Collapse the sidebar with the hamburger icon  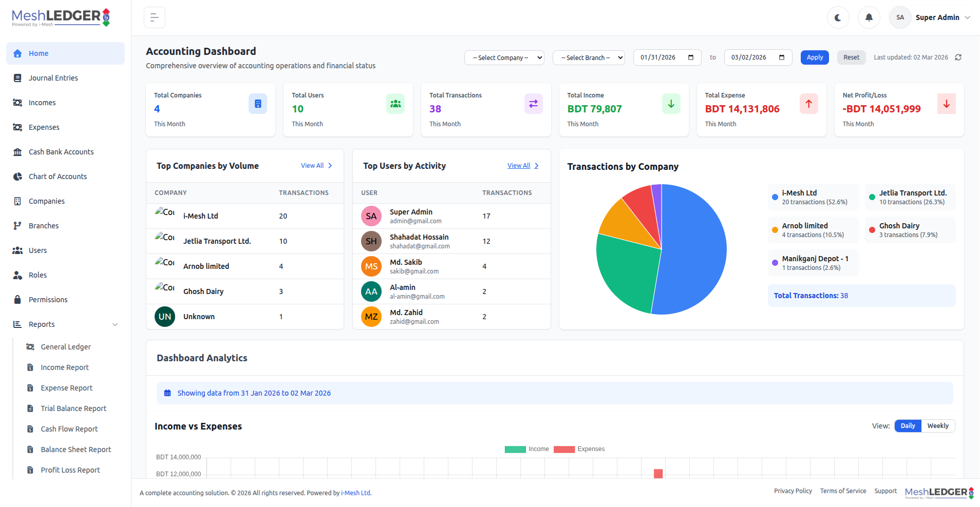tap(154, 17)
